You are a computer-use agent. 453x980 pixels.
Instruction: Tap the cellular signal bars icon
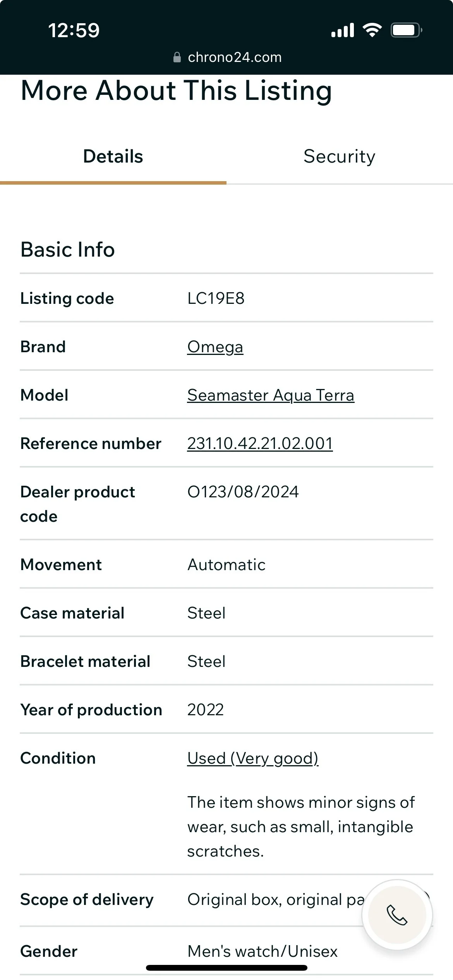point(343,30)
